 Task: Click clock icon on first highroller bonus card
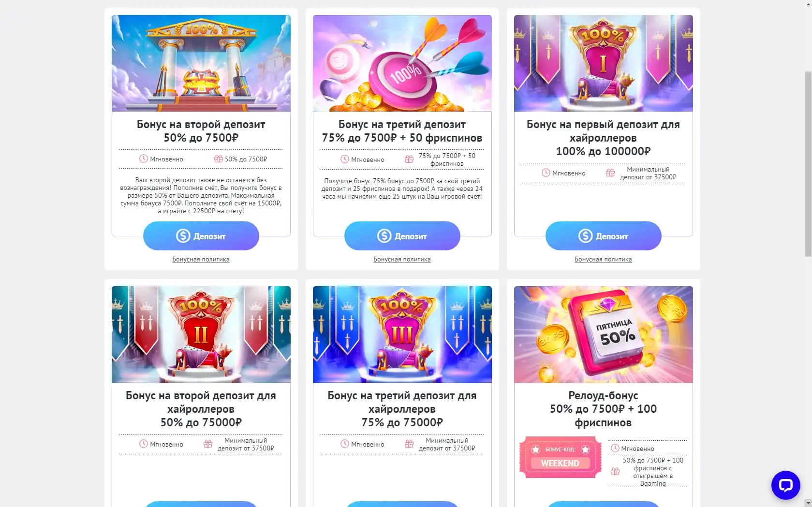546,173
